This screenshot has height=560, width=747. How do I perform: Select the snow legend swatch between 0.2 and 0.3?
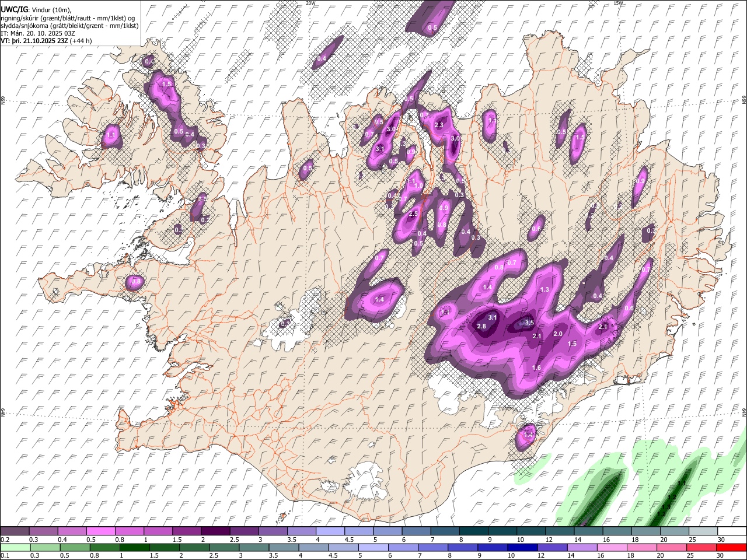click(15, 531)
